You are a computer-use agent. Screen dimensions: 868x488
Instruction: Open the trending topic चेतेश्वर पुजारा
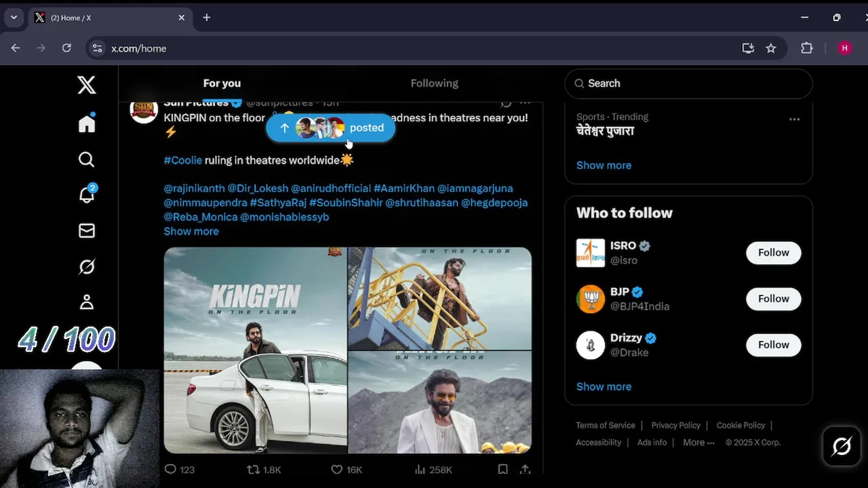click(x=606, y=131)
